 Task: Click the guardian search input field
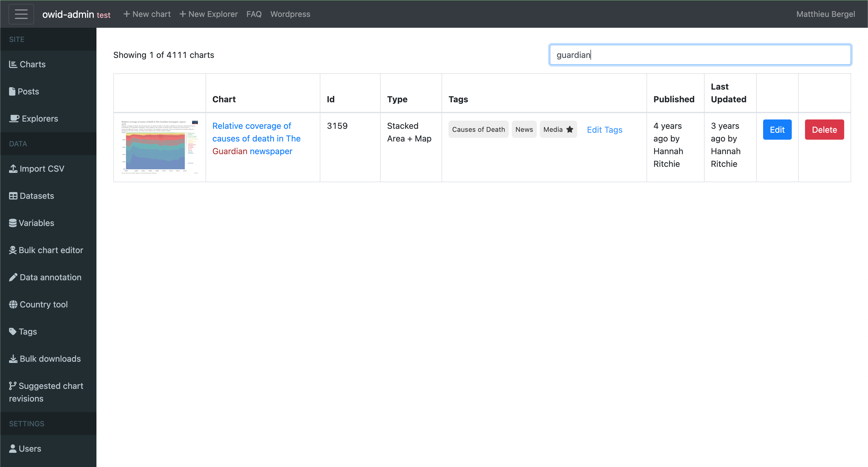[x=700, y=55]
